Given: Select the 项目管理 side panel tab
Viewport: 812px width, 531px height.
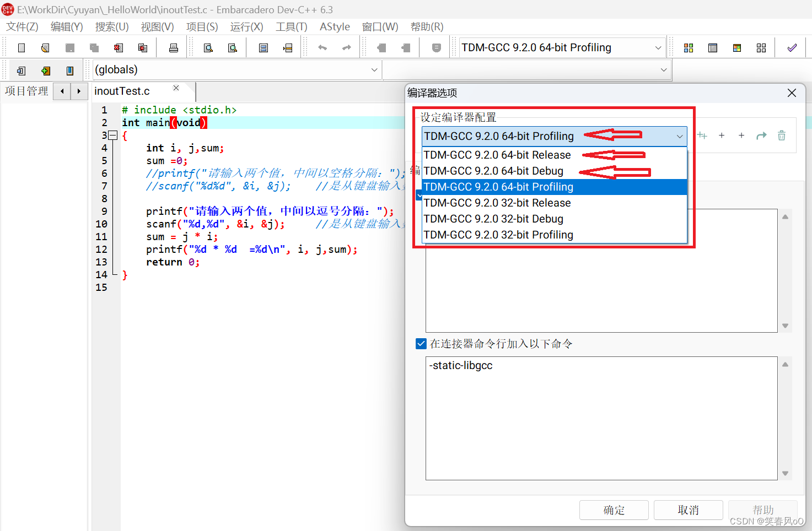Looking at the screenshot, I should tap(26, 91).
